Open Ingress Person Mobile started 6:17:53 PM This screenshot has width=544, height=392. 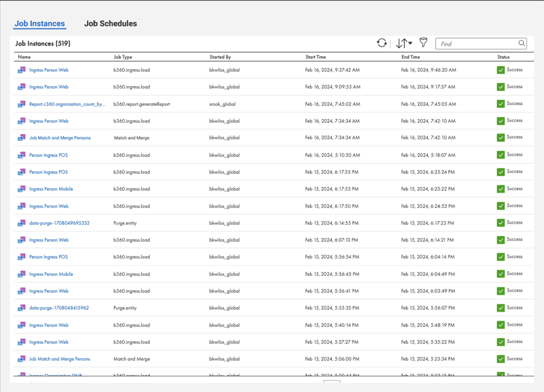tap(51, 189)
